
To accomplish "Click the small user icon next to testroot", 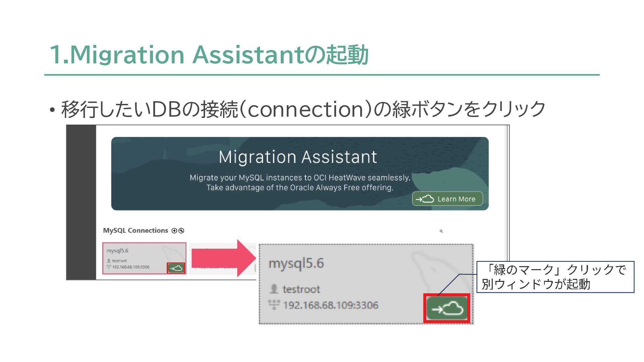I will coord(109,260).
